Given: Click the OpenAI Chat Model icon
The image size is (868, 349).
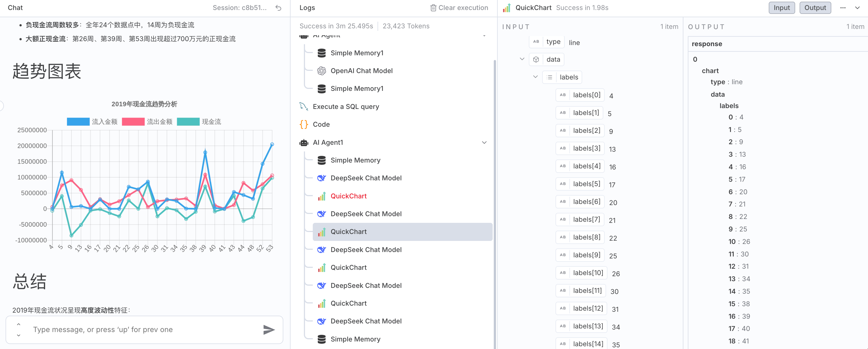Looking at the screenshot, I should [x=321, y=71].
